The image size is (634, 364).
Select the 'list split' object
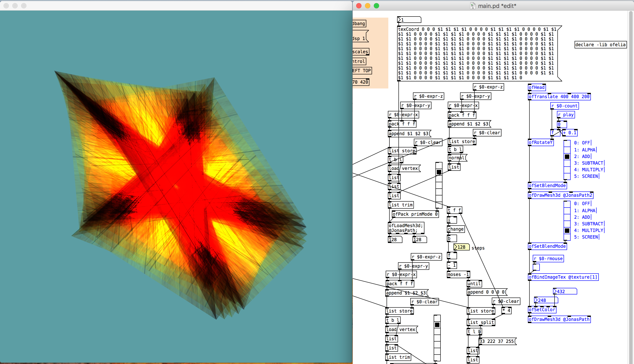click(481, 322)
